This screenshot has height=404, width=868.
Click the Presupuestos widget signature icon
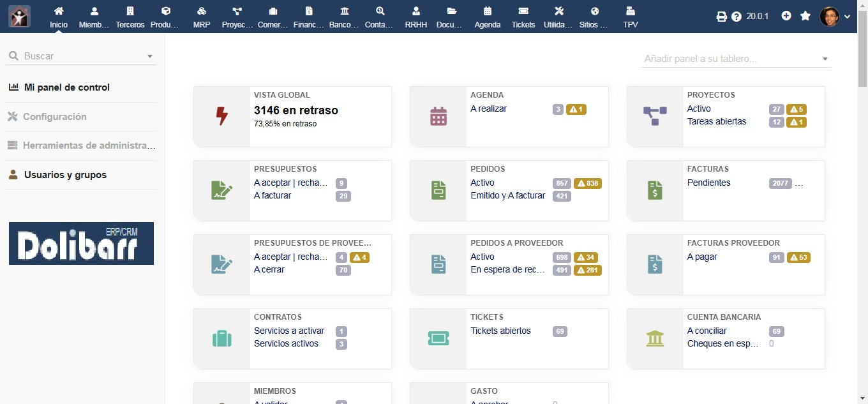pos(221,190)
